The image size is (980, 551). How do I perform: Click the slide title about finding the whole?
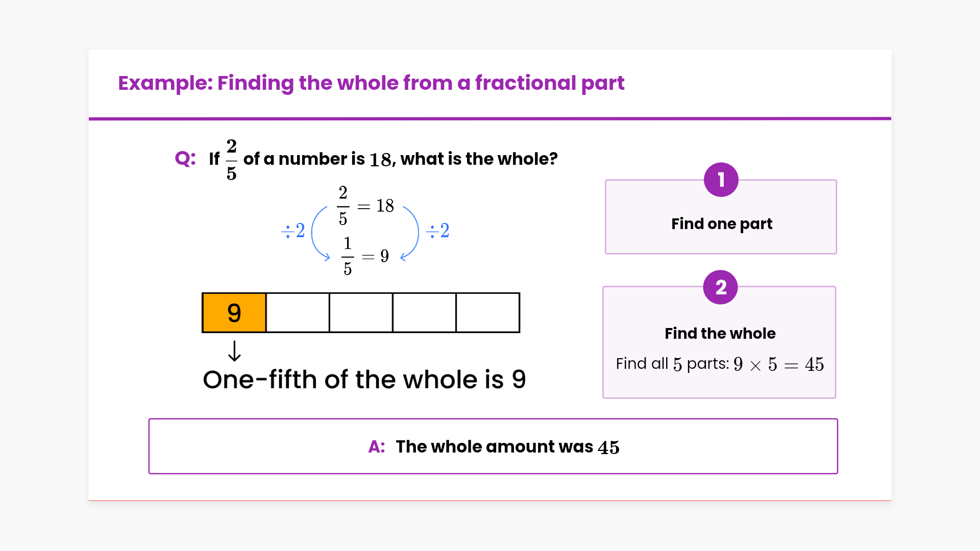[x=371, y=83]
